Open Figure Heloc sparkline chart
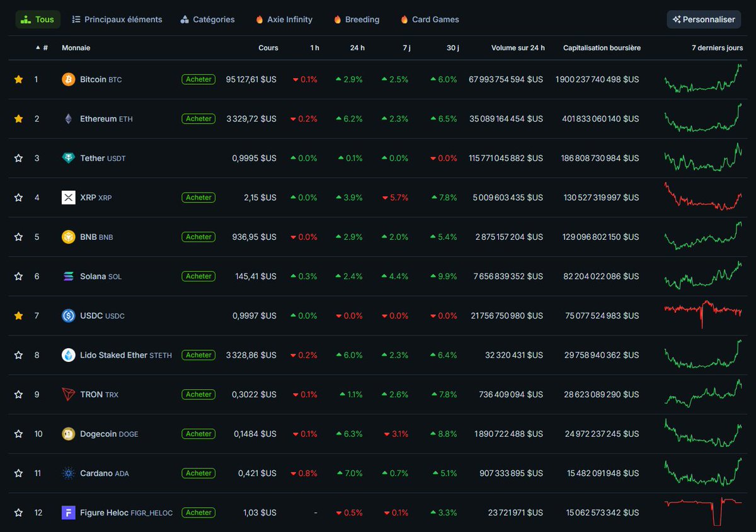Image resolution: width=756 pixels, height=532 pixels. tap(704, 512)
